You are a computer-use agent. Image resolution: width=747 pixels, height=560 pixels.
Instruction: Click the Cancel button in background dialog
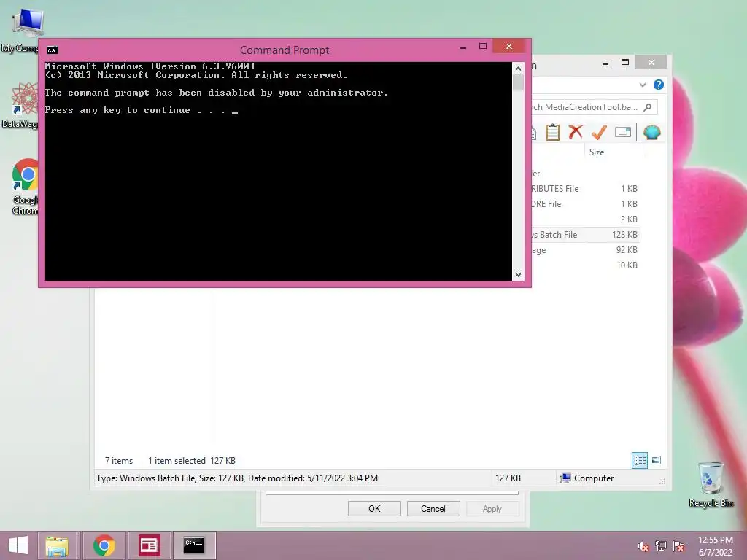click(433, 508)
